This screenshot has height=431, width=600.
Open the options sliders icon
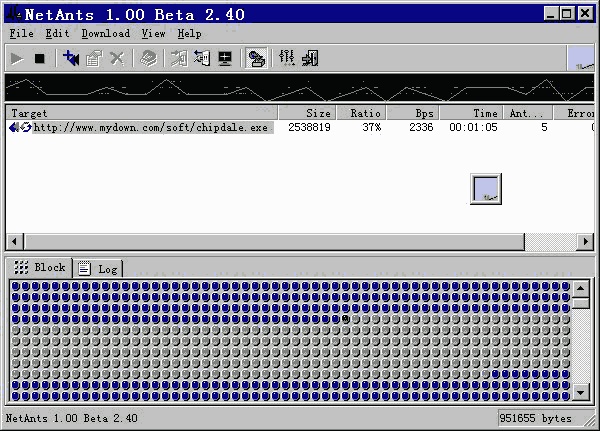pos(287,58)
